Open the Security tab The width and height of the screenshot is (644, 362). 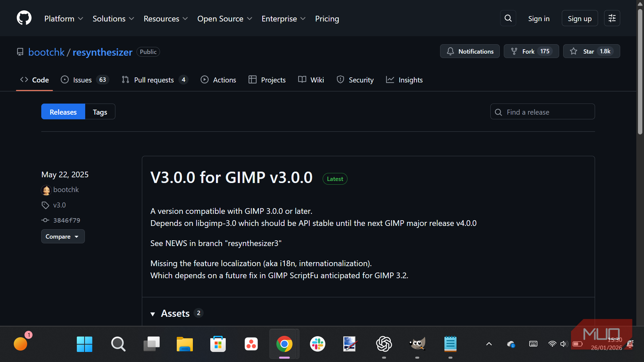[355, 80]
